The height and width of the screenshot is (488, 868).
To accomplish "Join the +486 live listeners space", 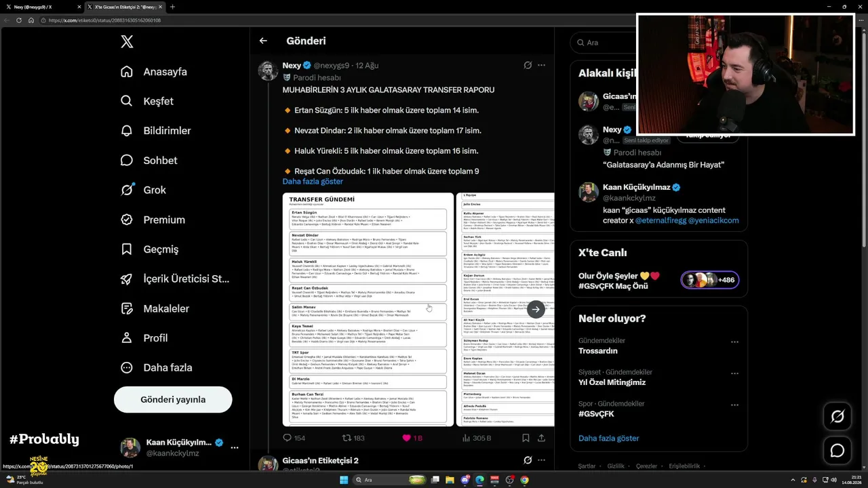I will pos(710,280).
